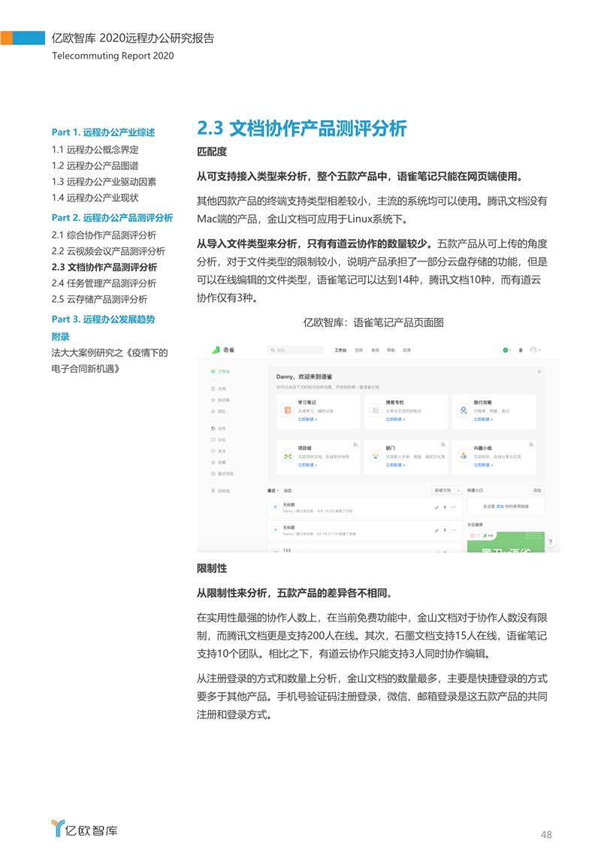Click the 添加 button in 快捷入口

coord(537,490)
